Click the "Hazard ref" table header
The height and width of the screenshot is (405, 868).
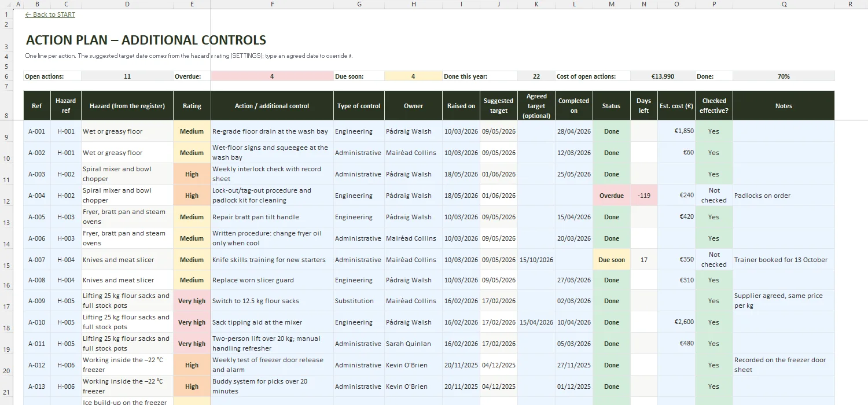tap(66, 106)
